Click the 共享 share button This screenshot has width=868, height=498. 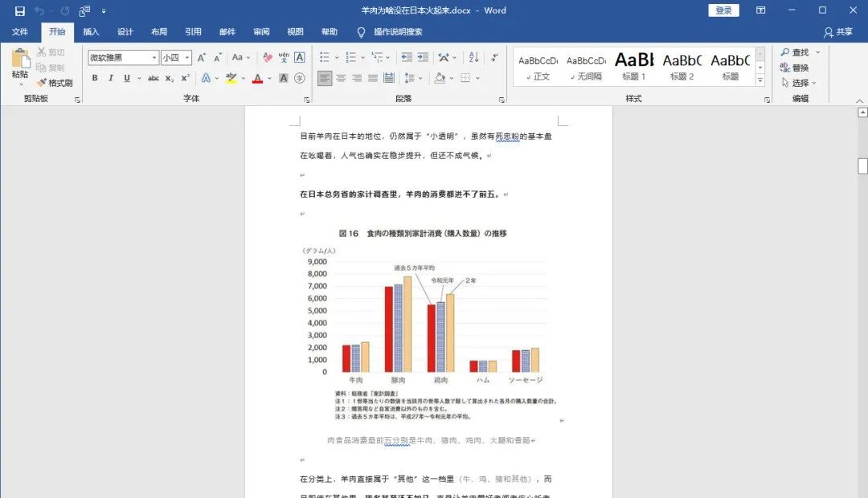[x=838, y=32]
